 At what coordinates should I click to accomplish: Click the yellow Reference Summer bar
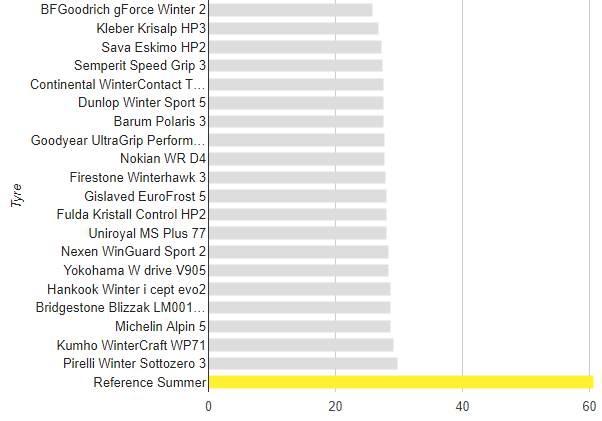point(400,382)
